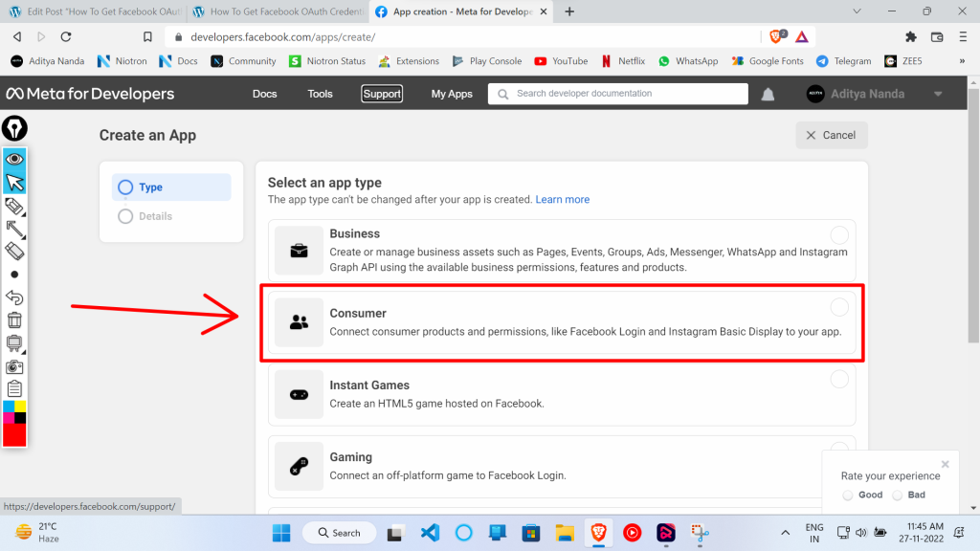
Task: Open Docs in the Meta header
Action: point(264,94)
